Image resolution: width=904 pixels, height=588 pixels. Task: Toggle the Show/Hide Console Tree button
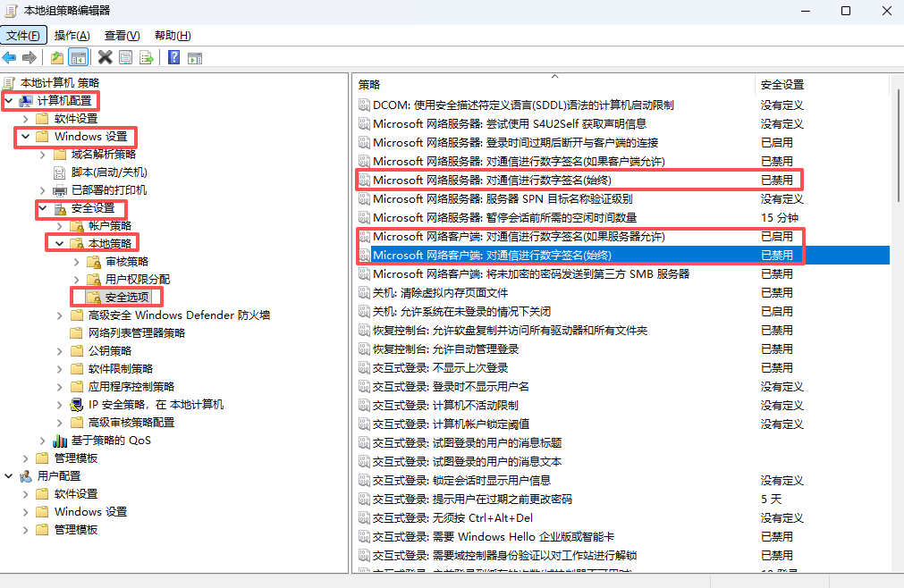[79, 58]
